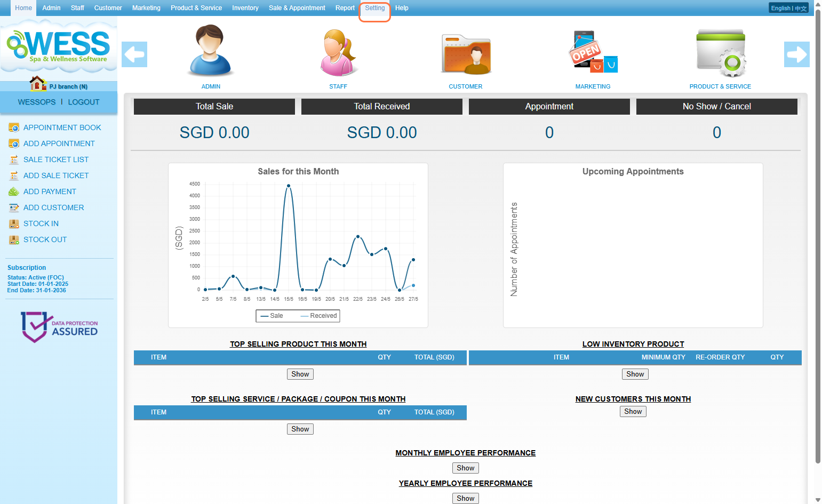This screenshot has height=504, width=822.
Task: Open the Product & Service gear icon
Action: click(x=720, y=53)
